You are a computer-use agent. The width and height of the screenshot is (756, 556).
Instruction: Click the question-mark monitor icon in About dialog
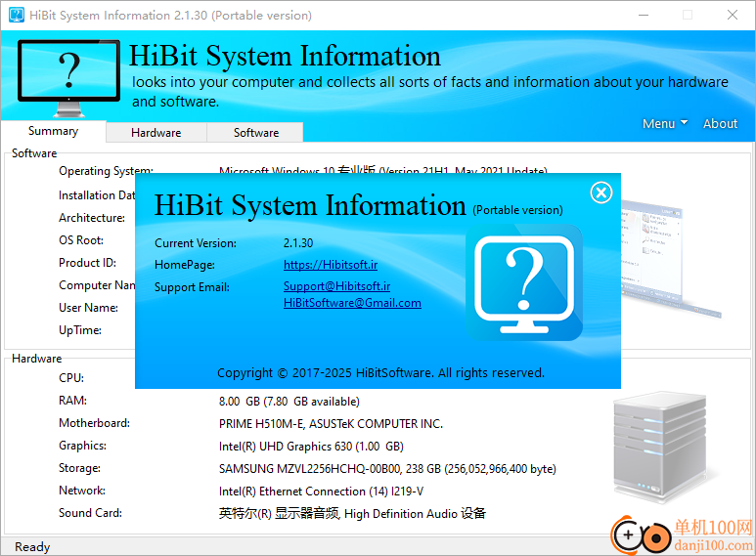coord(524,282)
